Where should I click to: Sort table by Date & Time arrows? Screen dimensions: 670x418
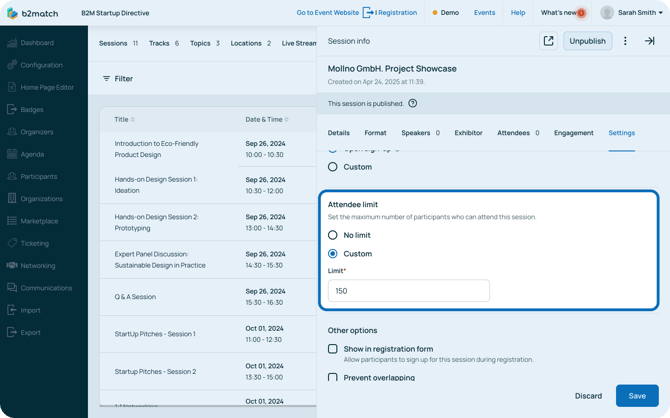287,120
